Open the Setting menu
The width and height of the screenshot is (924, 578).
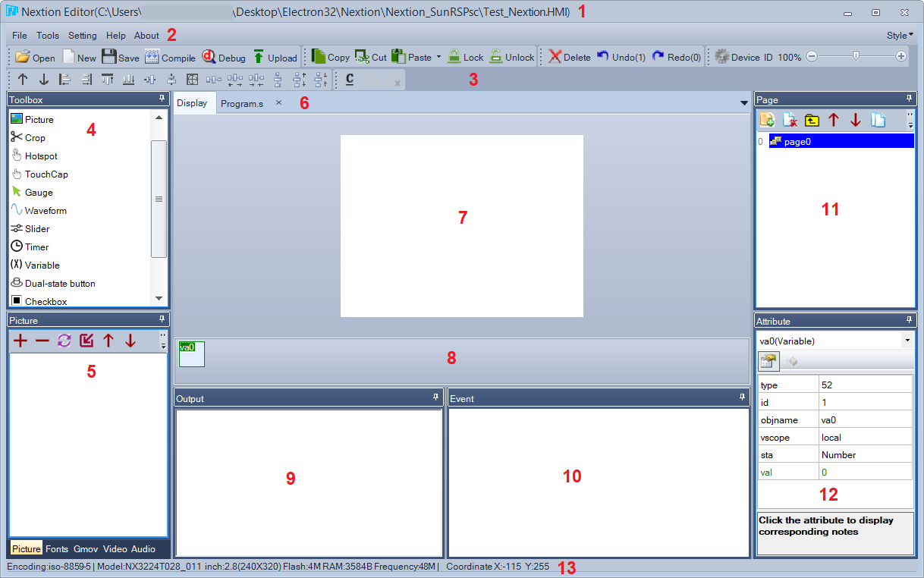pyautogui.click(x=83, y=36)
